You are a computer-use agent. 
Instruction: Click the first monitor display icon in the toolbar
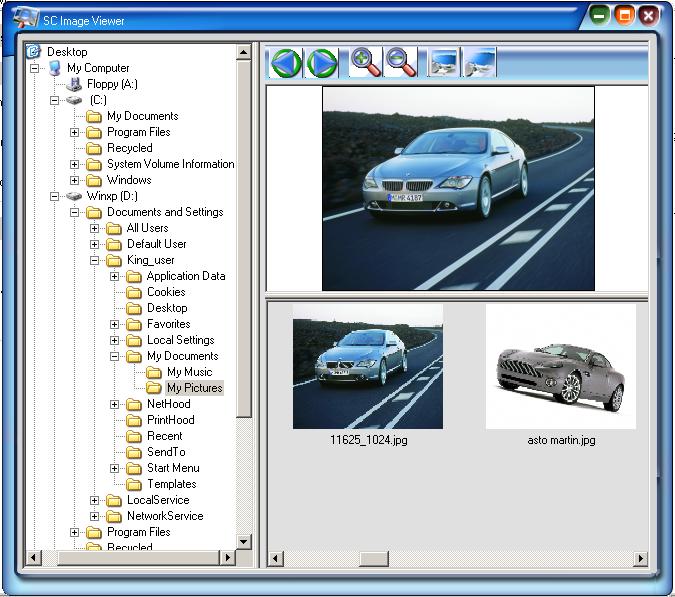click(443, 63)
